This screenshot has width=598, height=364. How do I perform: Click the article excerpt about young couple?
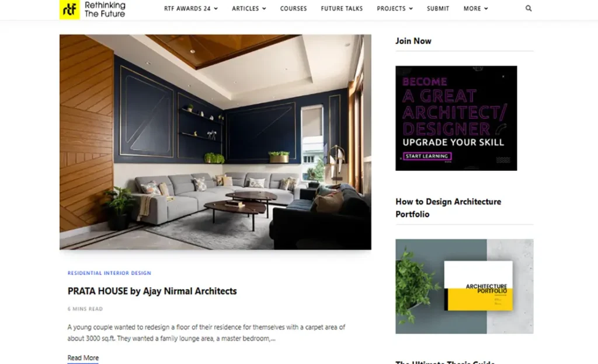(206, 332)
